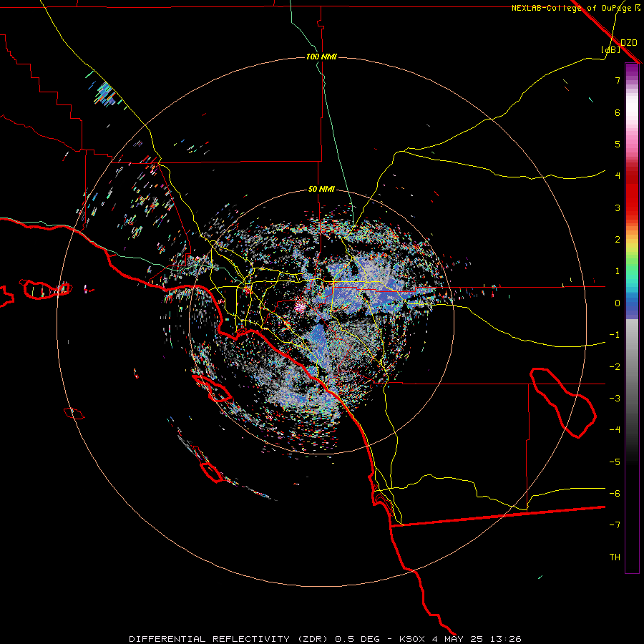
Task: Select the "2" value on the dB scale
Action: click(618, 240)
